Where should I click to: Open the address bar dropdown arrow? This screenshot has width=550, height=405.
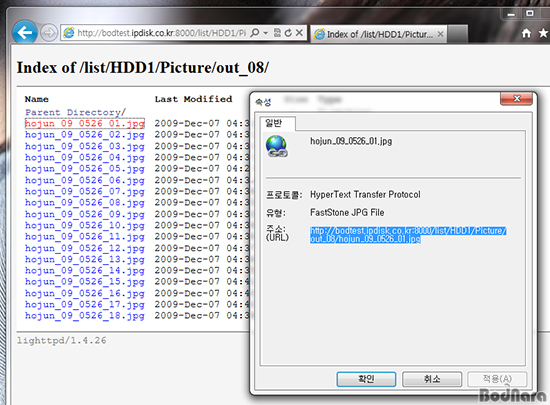(266, 33)
